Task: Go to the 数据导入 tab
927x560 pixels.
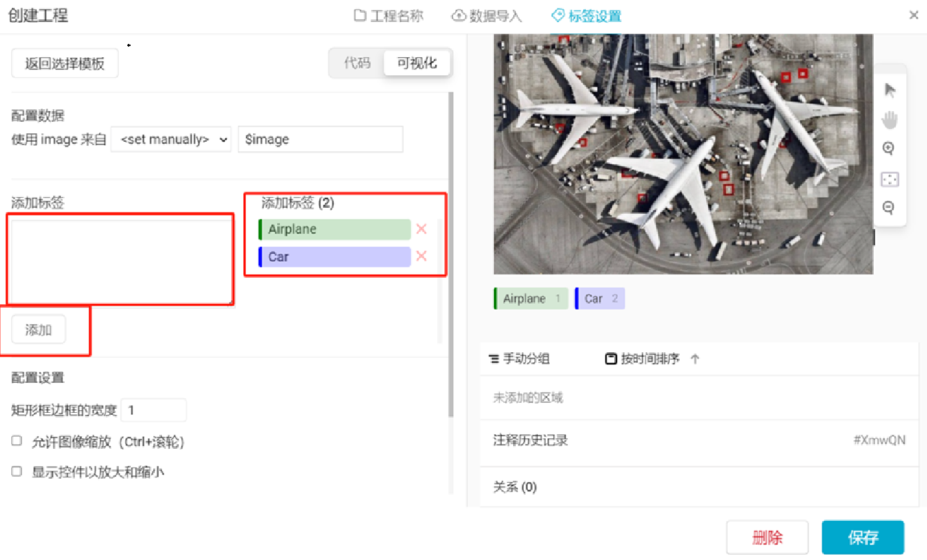Action: coord(487,16)
